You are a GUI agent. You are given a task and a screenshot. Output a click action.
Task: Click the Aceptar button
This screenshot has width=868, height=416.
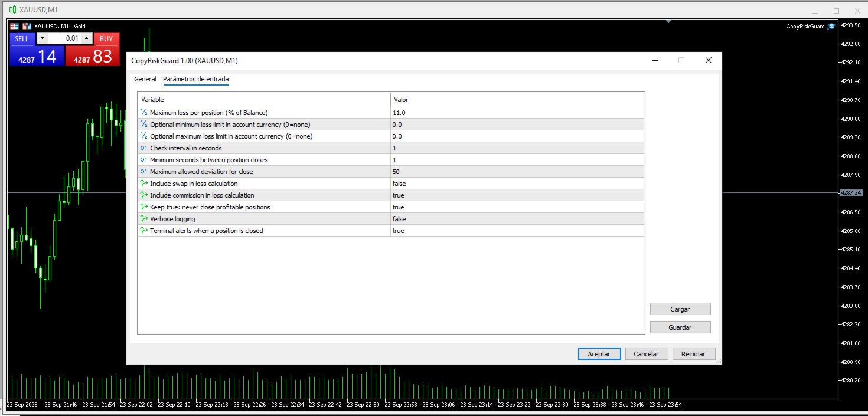pyautogui.click(x=599, y=353)
